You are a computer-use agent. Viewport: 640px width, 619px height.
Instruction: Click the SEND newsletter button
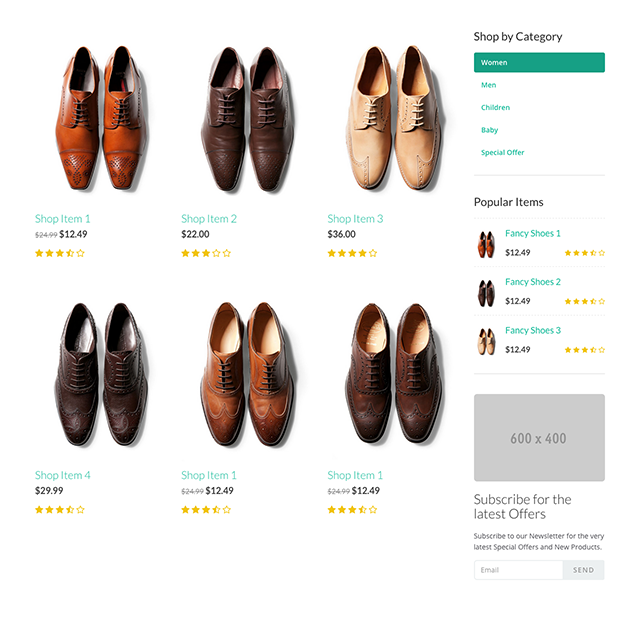(x=583, y=570)
